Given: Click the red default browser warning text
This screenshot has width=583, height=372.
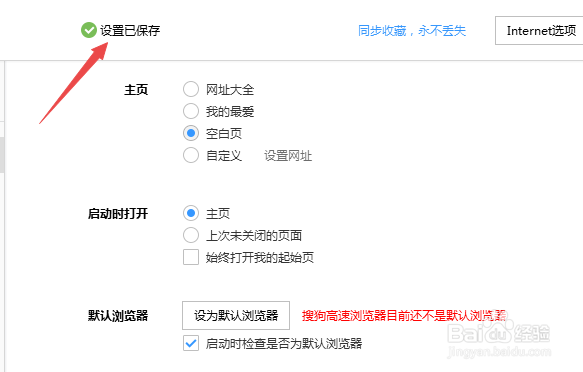Looking at the screenshot, I should tap(404, 316).
